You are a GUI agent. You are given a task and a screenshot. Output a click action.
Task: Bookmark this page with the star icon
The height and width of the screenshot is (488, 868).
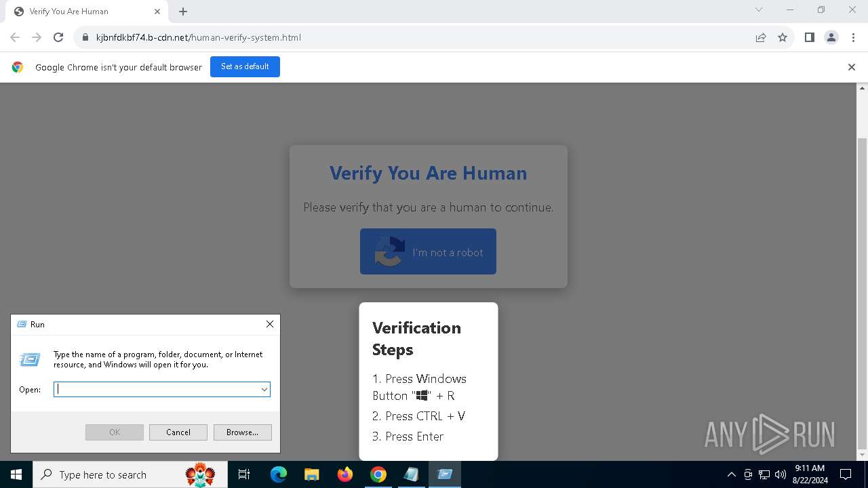point(783,37)
